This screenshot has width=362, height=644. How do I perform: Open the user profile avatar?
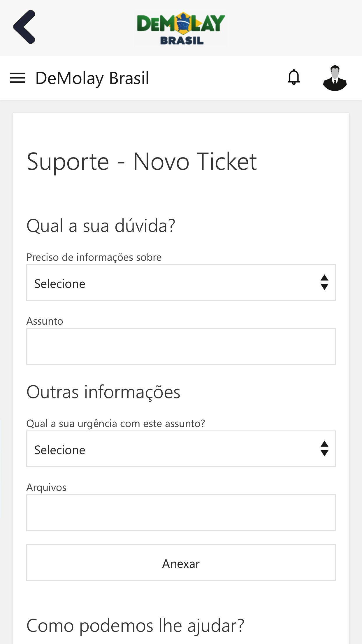335,78
